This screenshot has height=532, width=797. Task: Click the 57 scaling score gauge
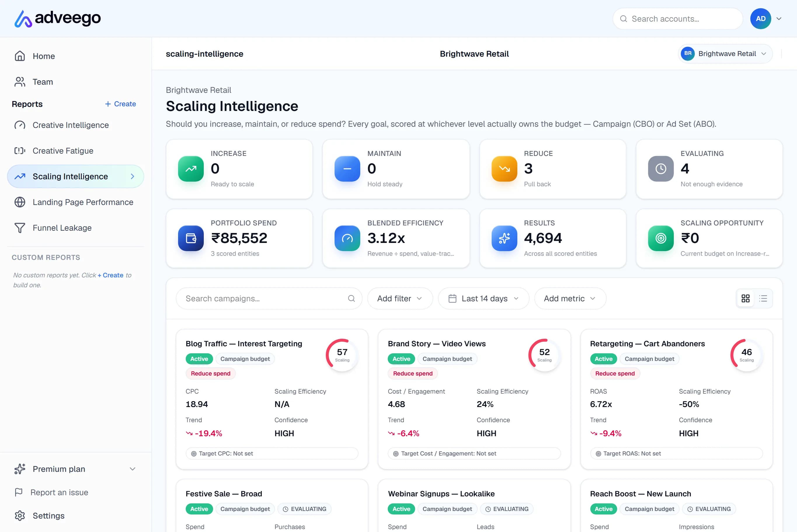tap(342, 354)
